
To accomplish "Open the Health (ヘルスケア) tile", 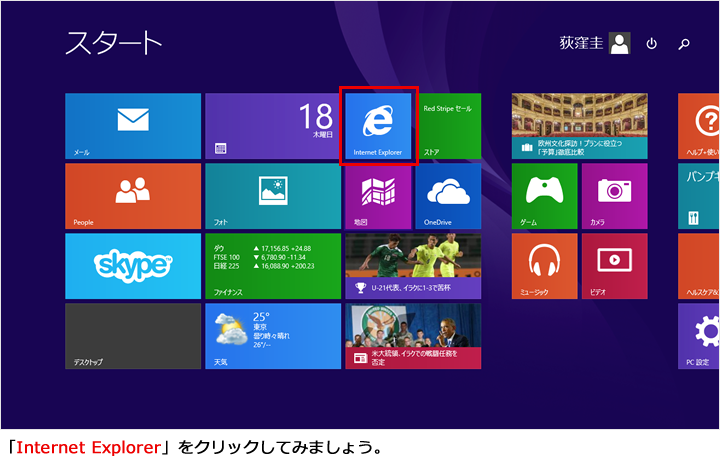I will 699,266.
